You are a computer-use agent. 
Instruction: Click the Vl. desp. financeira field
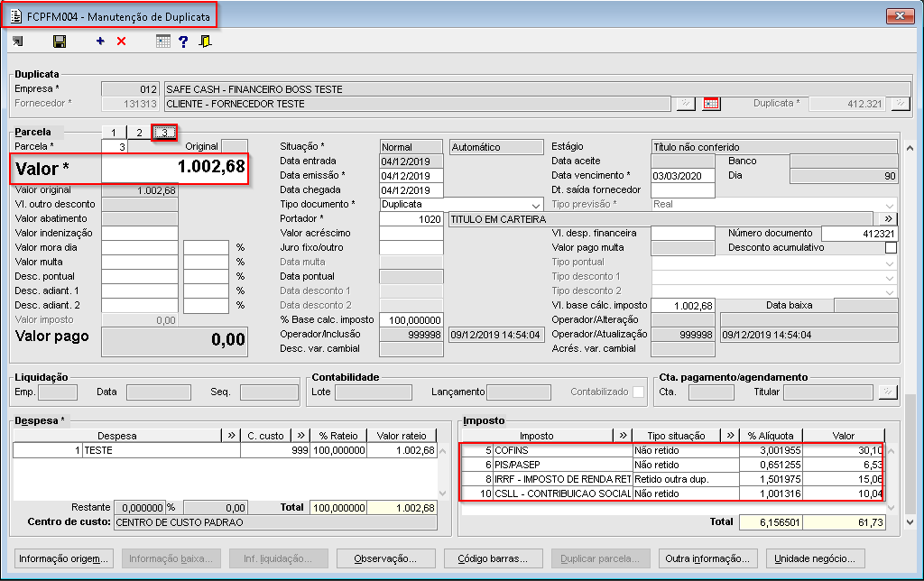[682, 234]
